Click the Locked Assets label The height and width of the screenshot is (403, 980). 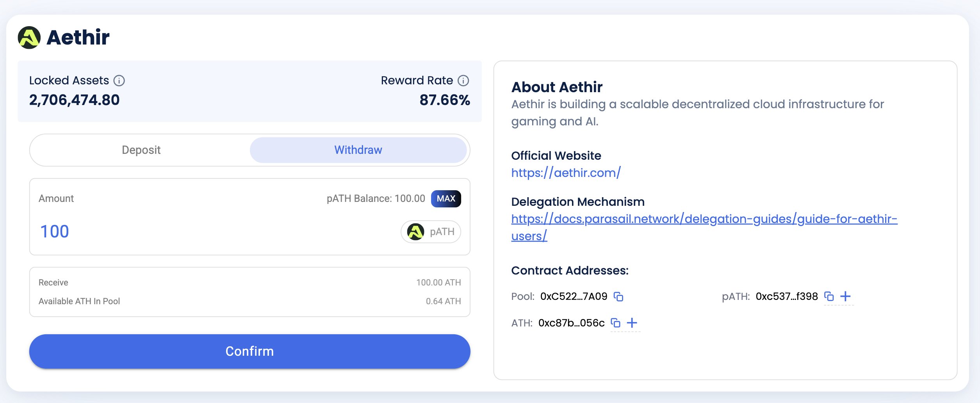69,80
